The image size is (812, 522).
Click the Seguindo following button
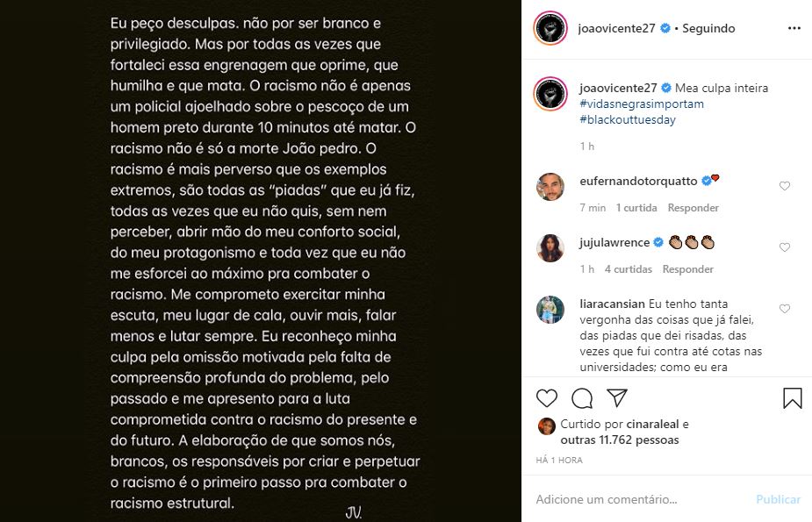pyautogui.click(x=708, y=28)
